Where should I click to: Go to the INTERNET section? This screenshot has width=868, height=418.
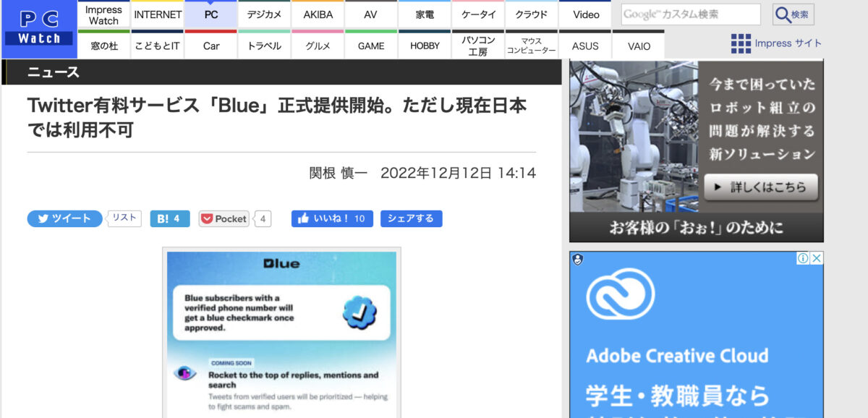point(158,15)
